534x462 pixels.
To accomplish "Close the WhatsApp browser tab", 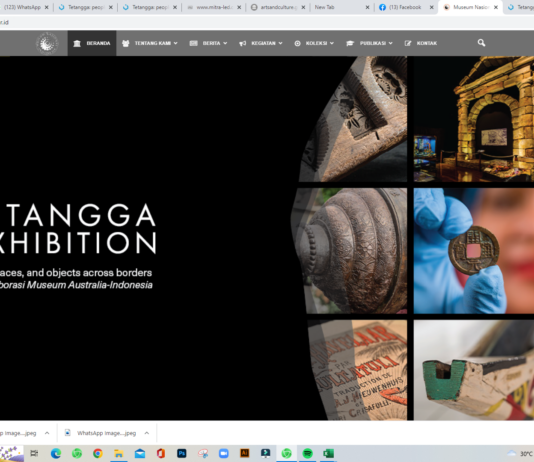I will tap(47, 7).
